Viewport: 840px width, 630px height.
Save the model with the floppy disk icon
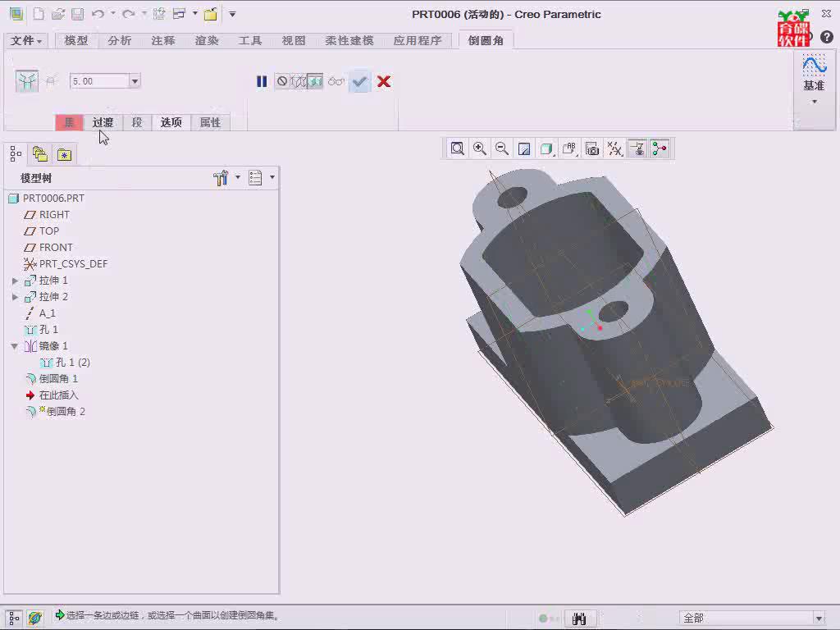(x=78, y=14)
